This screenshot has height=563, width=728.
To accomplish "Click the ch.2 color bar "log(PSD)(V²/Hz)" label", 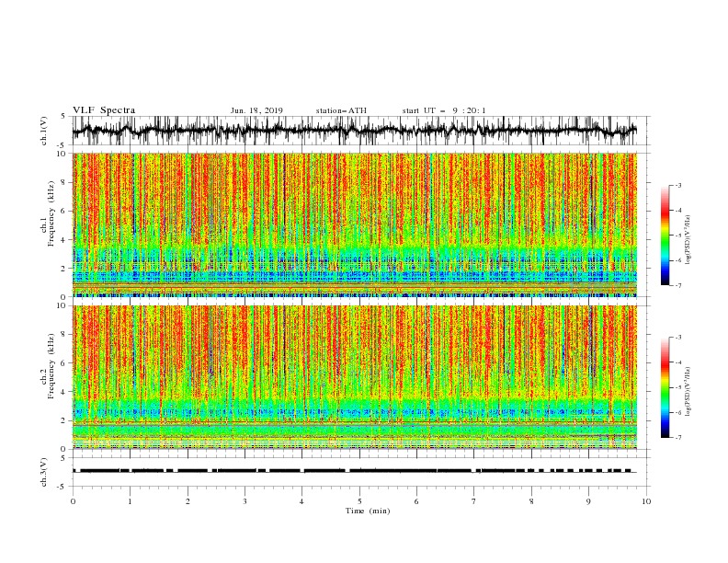I will pos(688,392).
